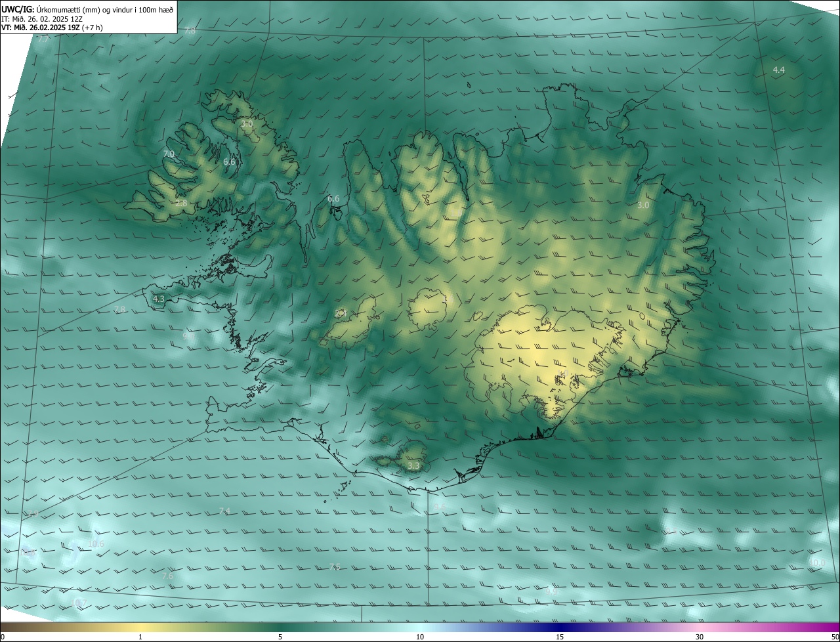The height and width of the screenshot is (642, 840).
Task: Click the 7.4 value label over the sea
Action: tap(224, 511)
